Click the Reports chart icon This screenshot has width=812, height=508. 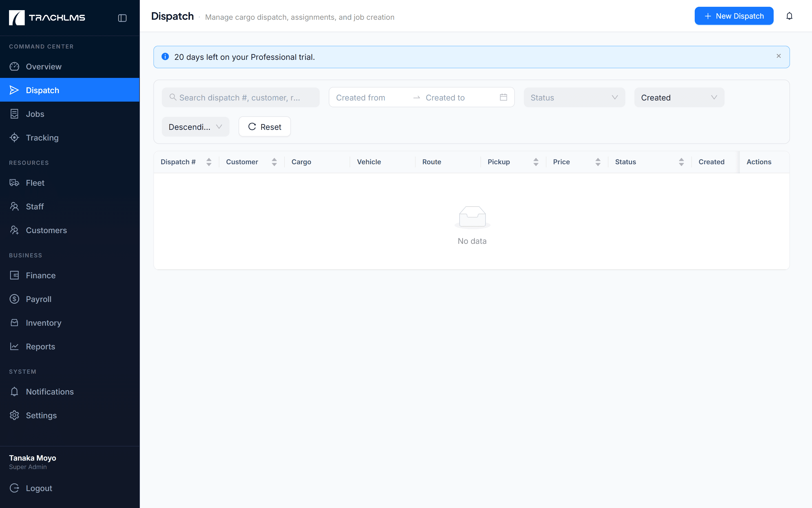click(x=14, y=346)
